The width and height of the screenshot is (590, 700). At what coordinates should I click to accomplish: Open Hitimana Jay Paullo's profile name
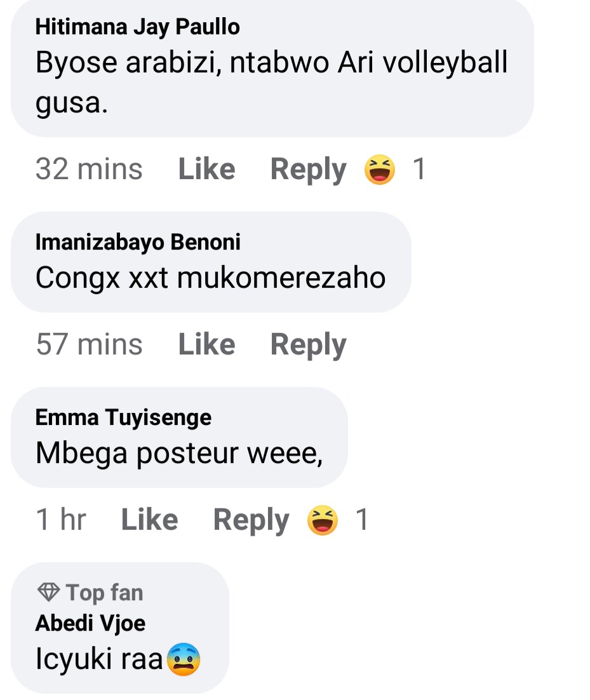137,27
